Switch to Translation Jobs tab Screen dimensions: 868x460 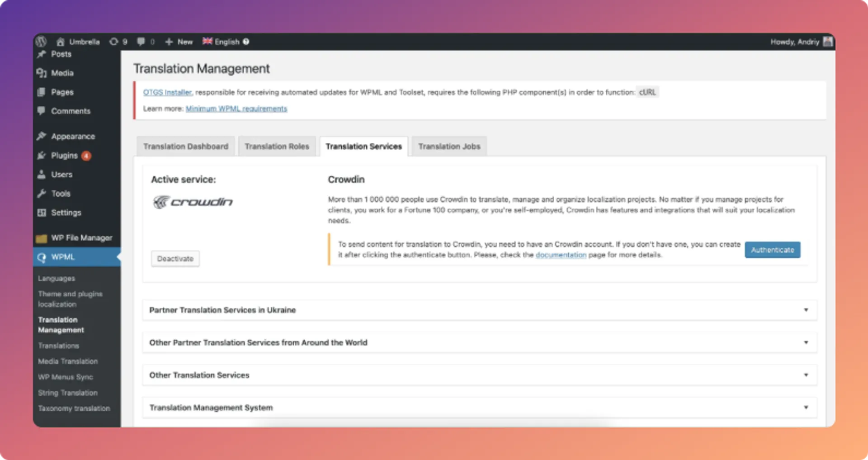[x=449, y=146]
